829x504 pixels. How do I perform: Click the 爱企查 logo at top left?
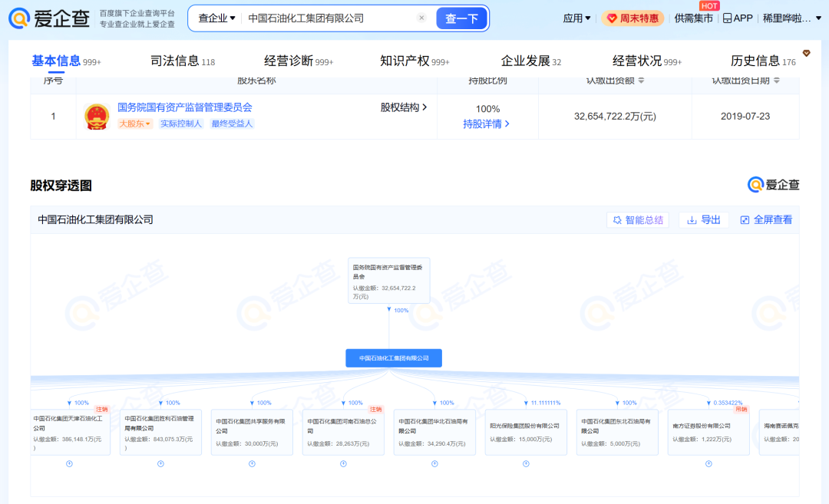click(x=51, y=18)
